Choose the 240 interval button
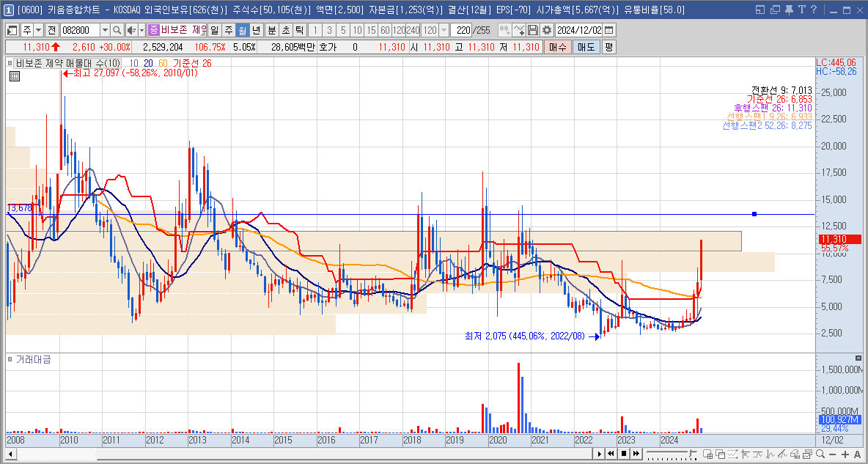This screenshot has height=464, width=868. [413, 31]
